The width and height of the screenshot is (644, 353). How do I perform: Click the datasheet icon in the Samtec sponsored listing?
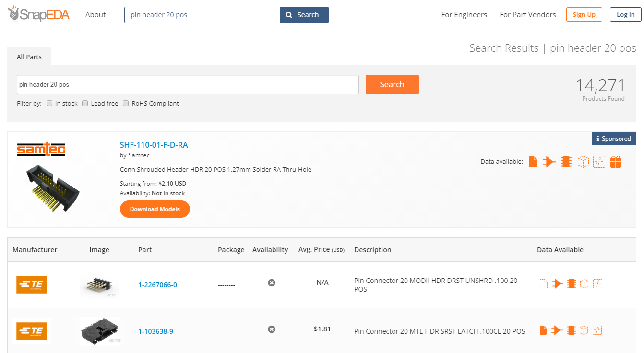[x=533, y=162]
